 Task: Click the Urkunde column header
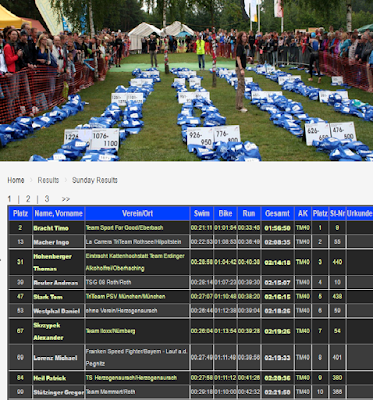359,213
